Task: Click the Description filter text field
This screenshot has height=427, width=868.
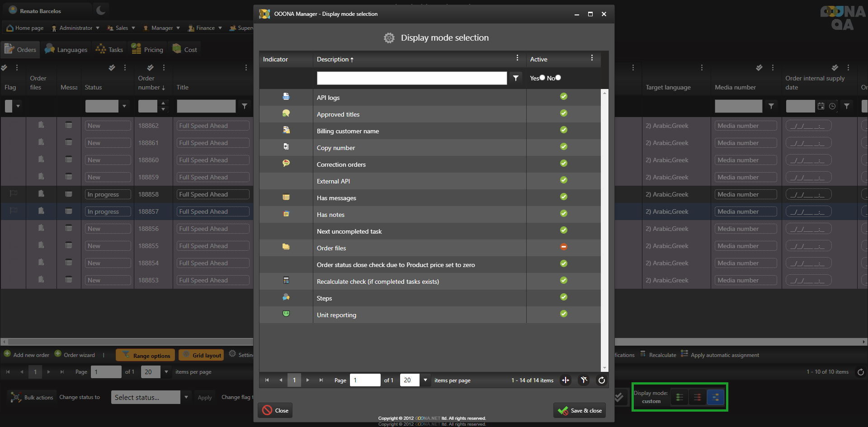Action: (x=411, y=78)
